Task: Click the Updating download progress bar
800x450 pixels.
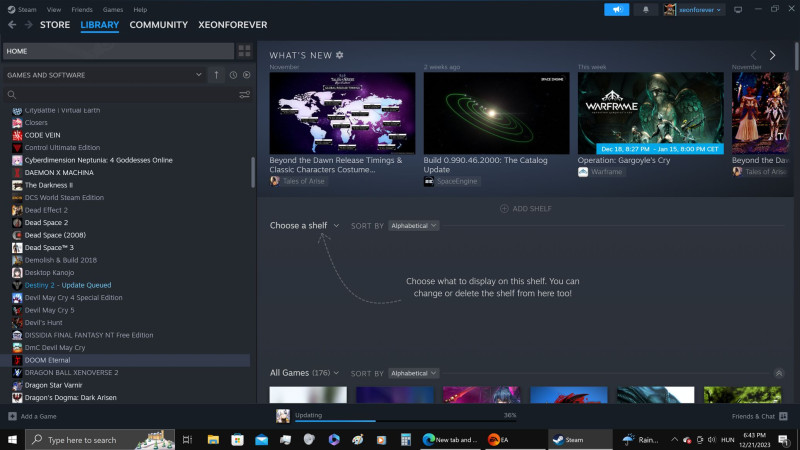Action: pos(406,421)
